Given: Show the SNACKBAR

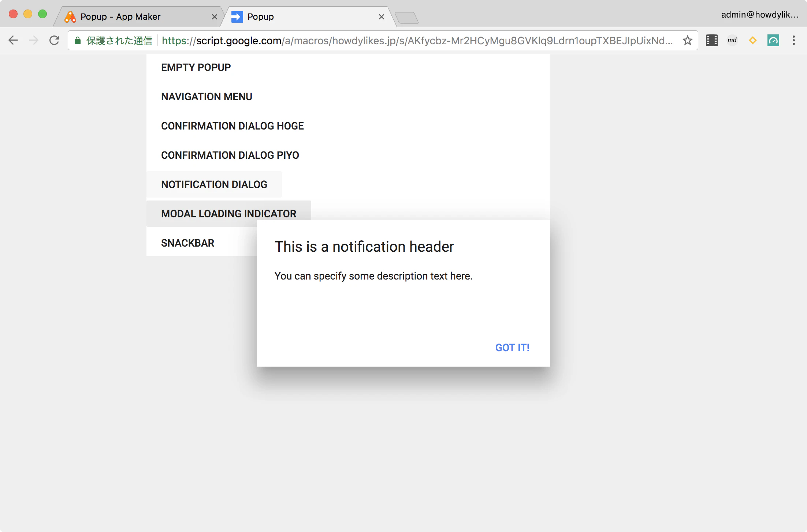Looking at the screenshot, I should (x=188, y=243).
